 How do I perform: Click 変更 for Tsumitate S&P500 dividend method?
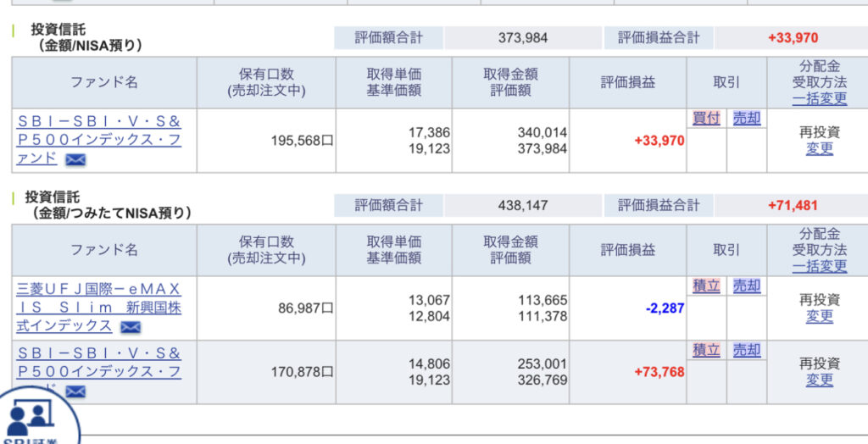[x=820, y=380]
